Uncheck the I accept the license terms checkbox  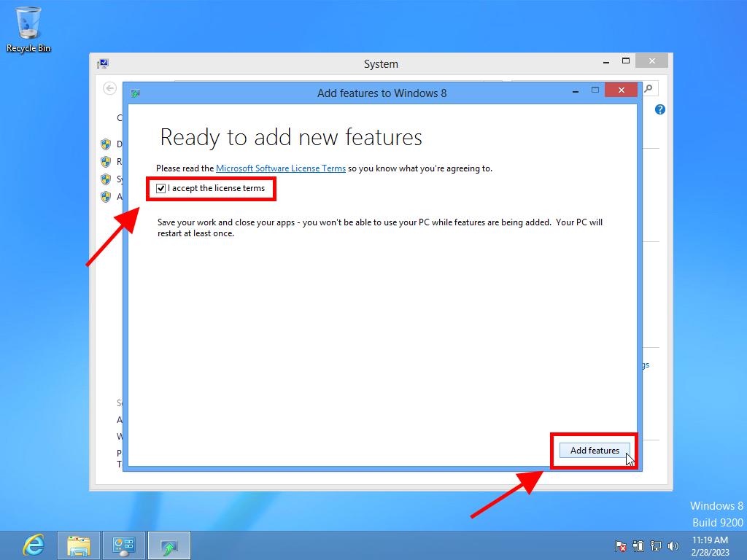click(161, 188)
